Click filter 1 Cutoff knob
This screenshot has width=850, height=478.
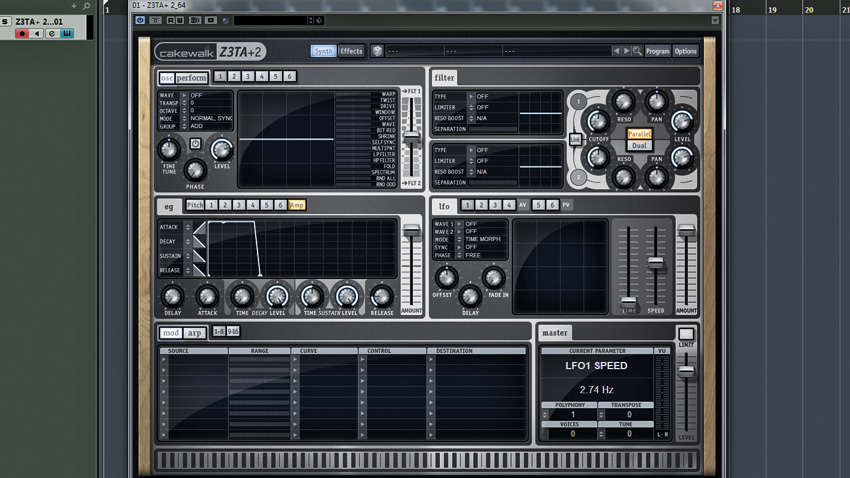[598, 122]
